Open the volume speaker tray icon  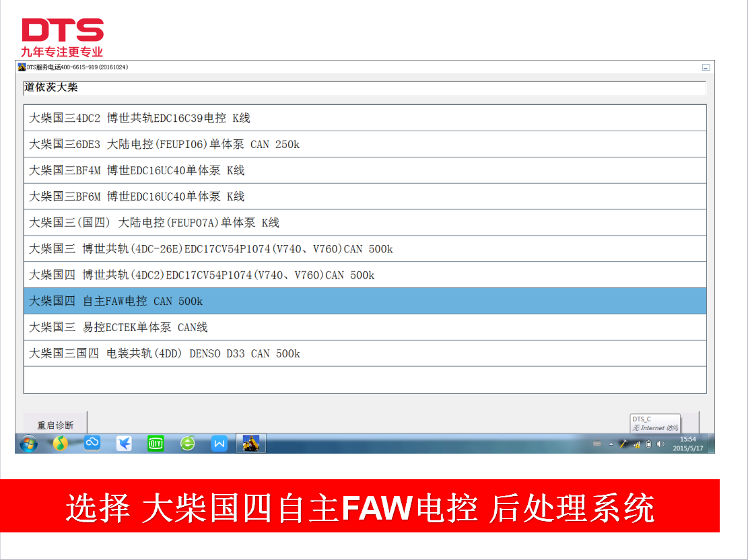(660, 444)
